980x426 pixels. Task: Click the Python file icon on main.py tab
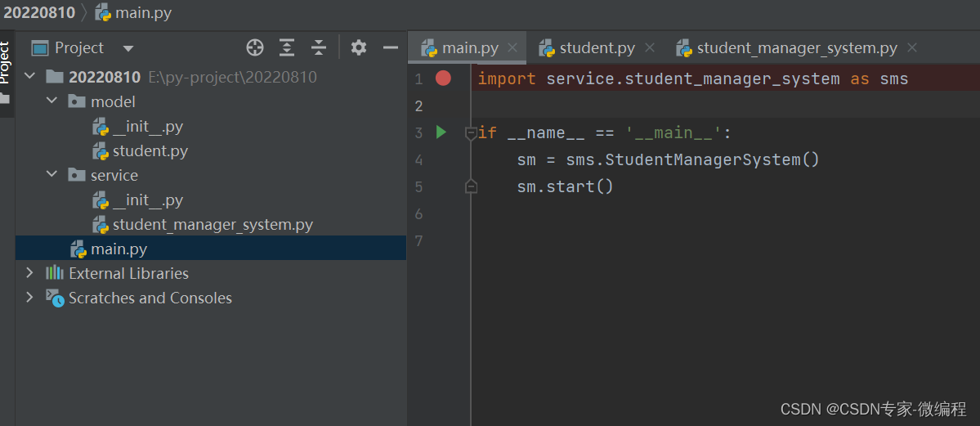[429, 48]
